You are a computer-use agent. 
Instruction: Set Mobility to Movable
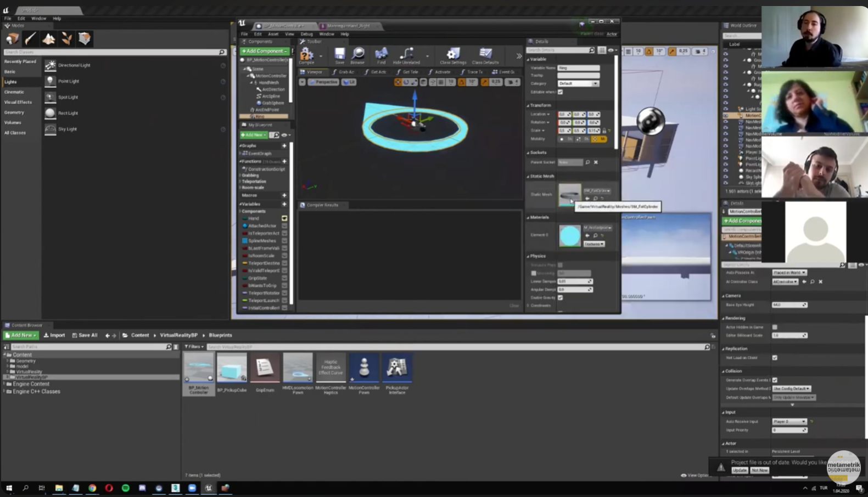click(600, 139)
